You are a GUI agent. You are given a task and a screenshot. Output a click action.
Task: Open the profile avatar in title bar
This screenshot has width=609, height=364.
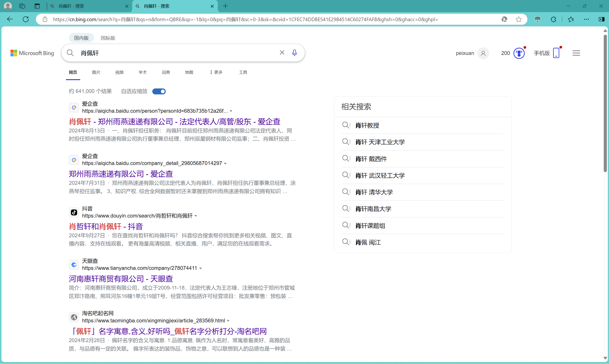8,6
